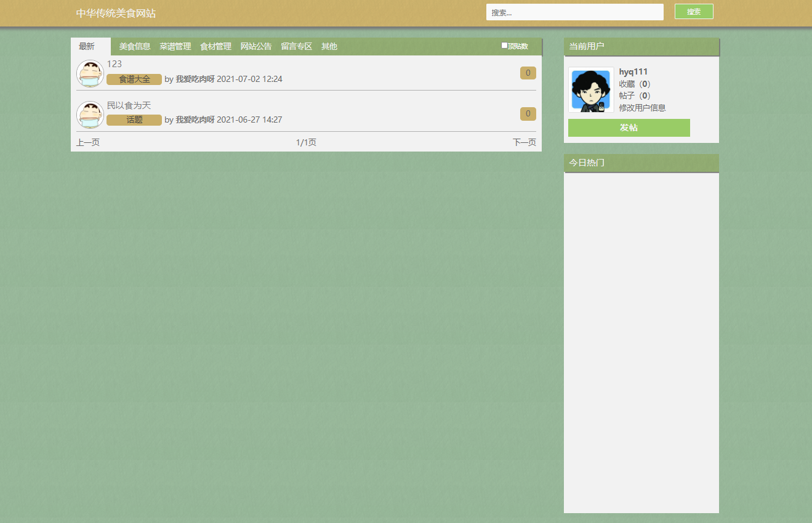Go to next page via 下一页
This screenshot has width=812, height=523.
point(525,143)
